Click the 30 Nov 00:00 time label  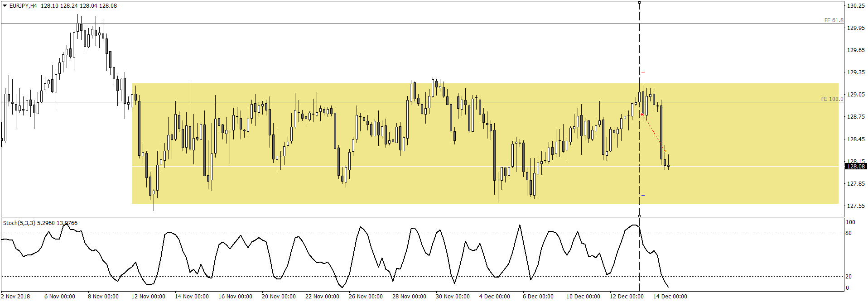[x=453, y=297]
